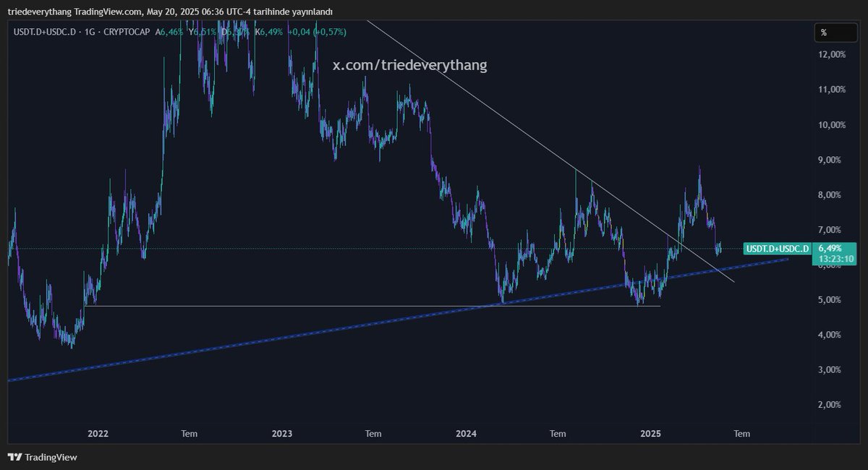Click the 2025 time axis label
This screenshot has width=868, height=470.
click(651, 434)
